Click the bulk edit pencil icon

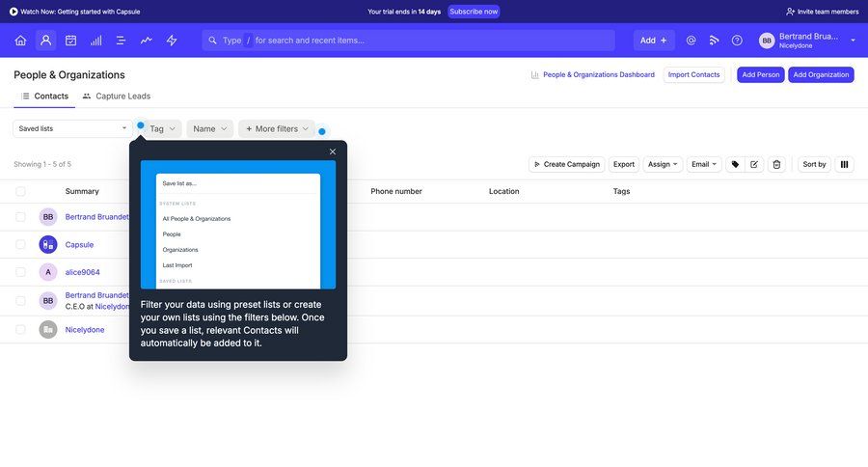click(x=754, y=165)
